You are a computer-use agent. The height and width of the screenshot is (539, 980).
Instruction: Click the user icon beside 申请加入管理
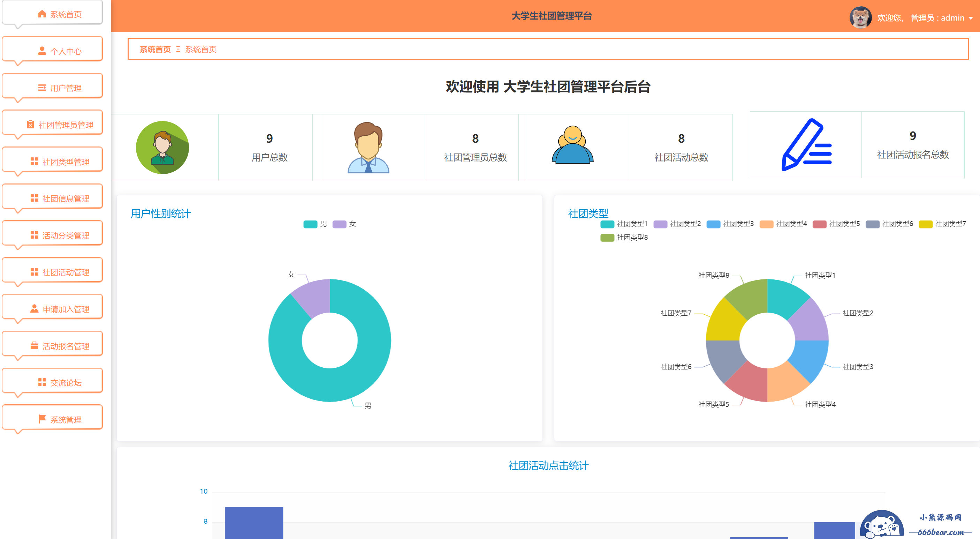pos(34,309)
